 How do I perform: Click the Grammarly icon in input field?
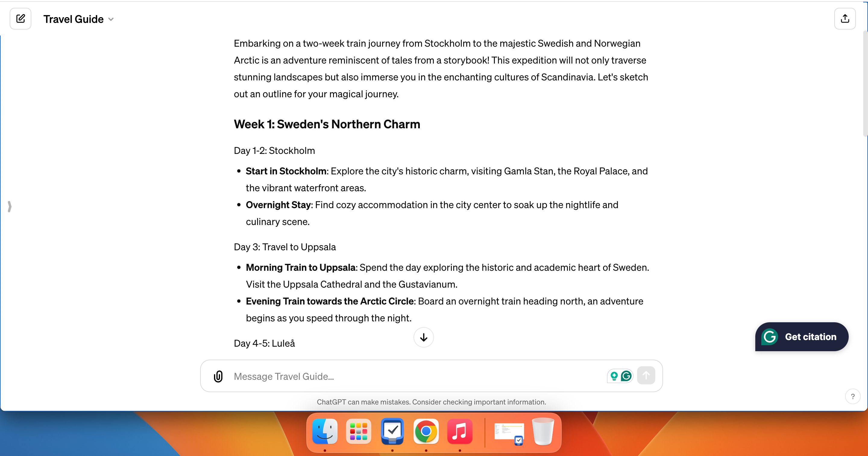pos(626,376)
